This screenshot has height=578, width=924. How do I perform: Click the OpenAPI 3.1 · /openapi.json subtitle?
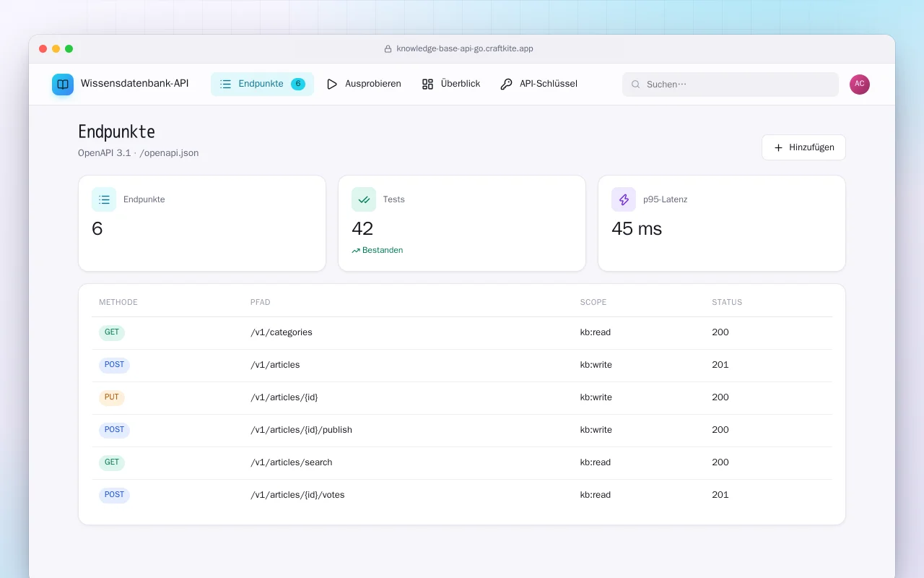coord(139,153)
